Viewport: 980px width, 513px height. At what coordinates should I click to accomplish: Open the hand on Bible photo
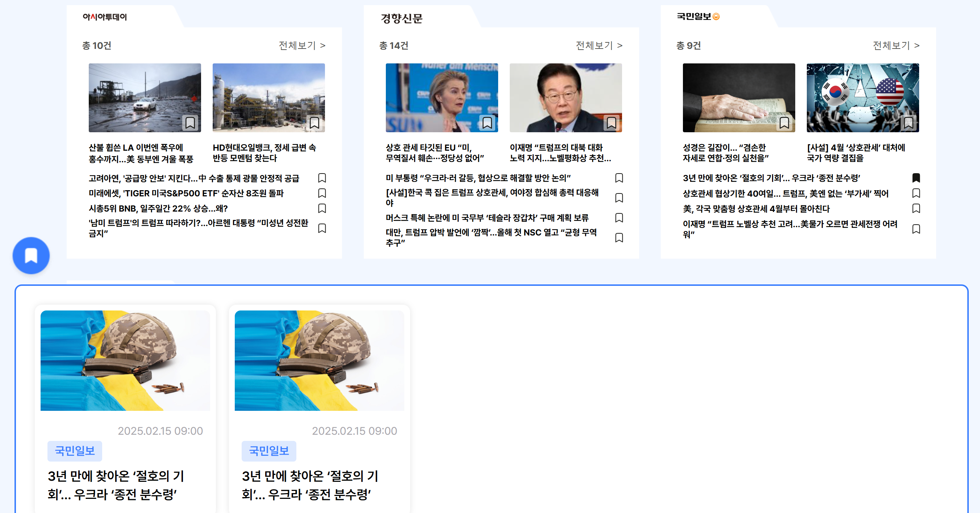[739, 97]
